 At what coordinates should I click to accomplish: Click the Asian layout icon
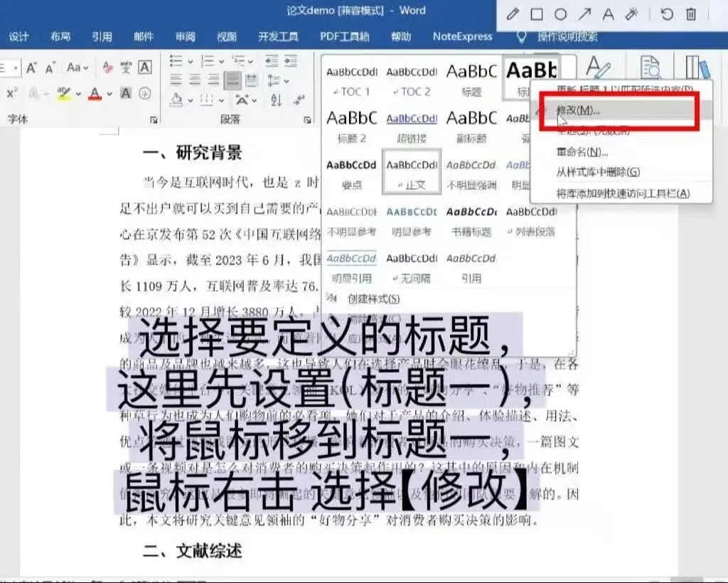click(x=242, y=100)
